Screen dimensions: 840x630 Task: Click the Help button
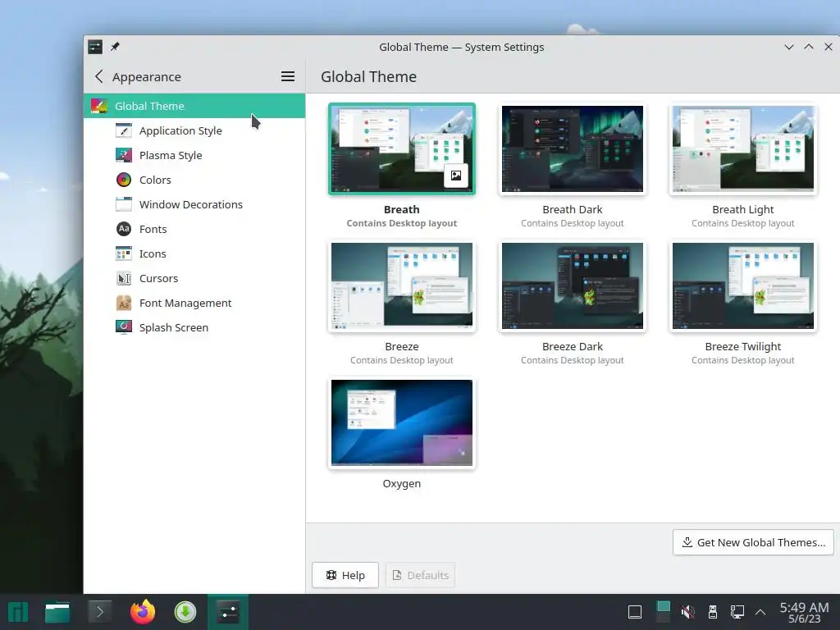(345, 575)
